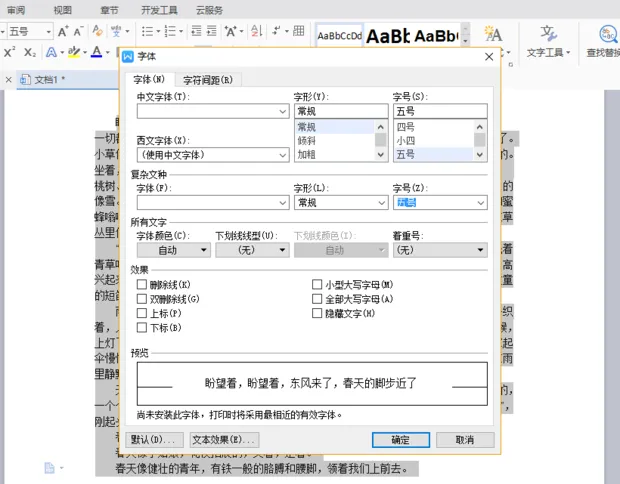Open the underline style (下划线线型) dropdown

point(252,250)
